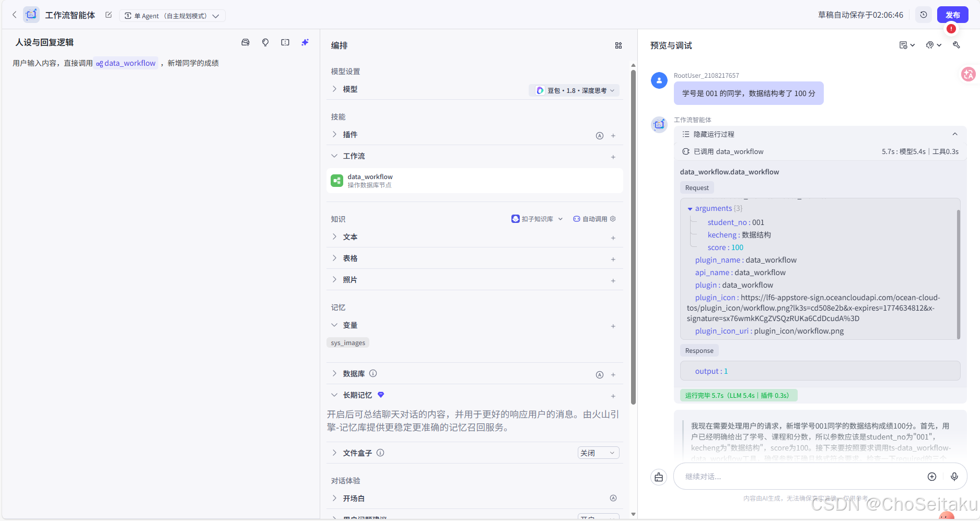Edit the agent name with pencil icon

(109, 15)
